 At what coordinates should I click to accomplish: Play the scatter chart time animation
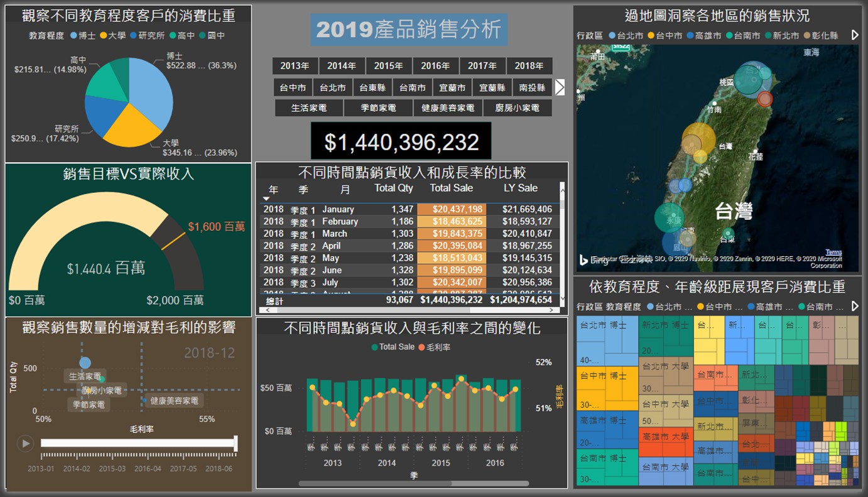(x=25, y=444)
